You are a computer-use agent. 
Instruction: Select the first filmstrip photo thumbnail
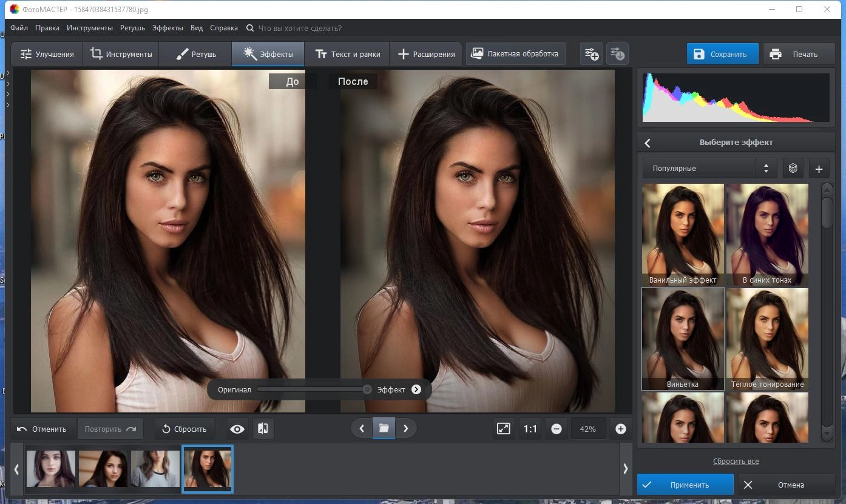pyautogui.click(x=51, y=469)
